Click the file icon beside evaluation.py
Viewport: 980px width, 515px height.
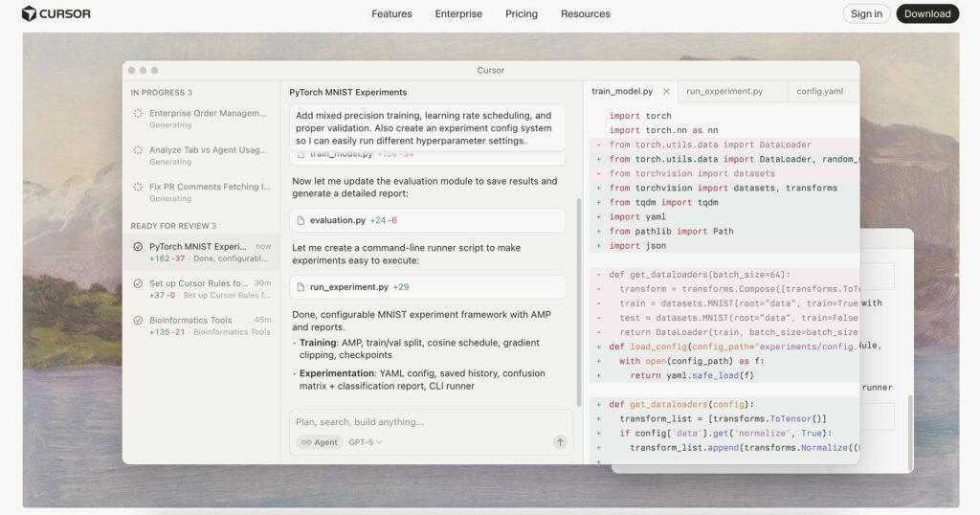pyautogui.click(x=301, y=220)
